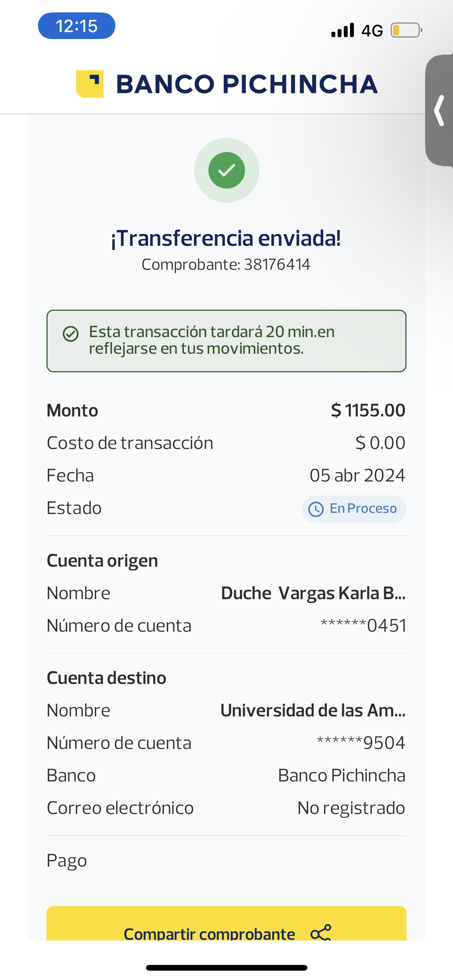Expand the gray side handle chevron
Image resolution: width=453 pixels, height=980 pixels.
point(439,111)
